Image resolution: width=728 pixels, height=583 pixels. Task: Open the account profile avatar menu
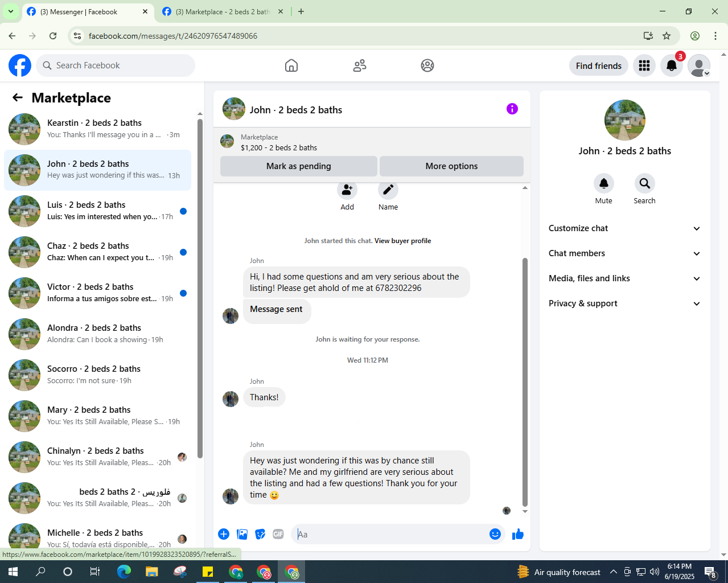699,65
